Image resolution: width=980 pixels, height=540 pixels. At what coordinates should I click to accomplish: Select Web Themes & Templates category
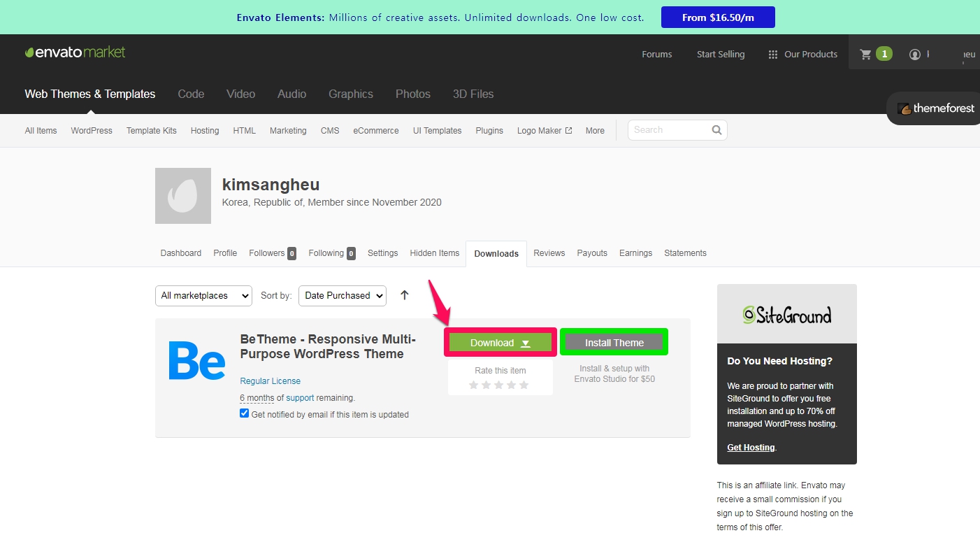click(90, 94)
